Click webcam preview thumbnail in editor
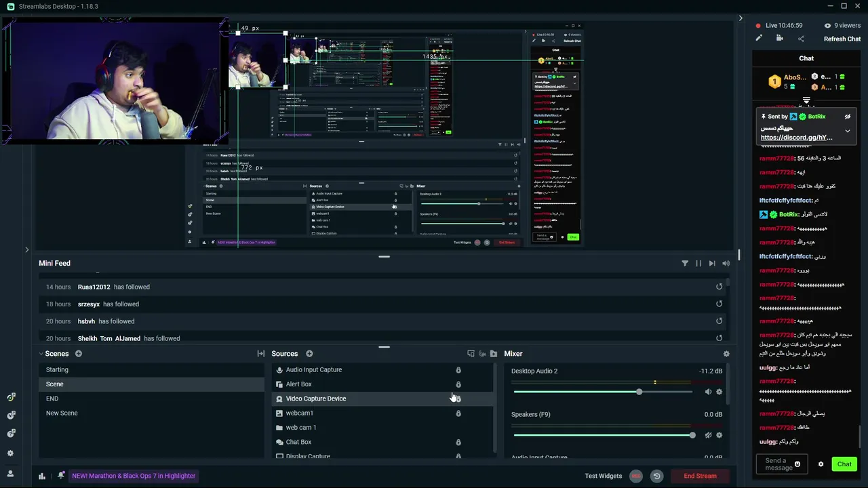Image resolution: width=868 pixels, height=488 pixels. tap(256, 62)
